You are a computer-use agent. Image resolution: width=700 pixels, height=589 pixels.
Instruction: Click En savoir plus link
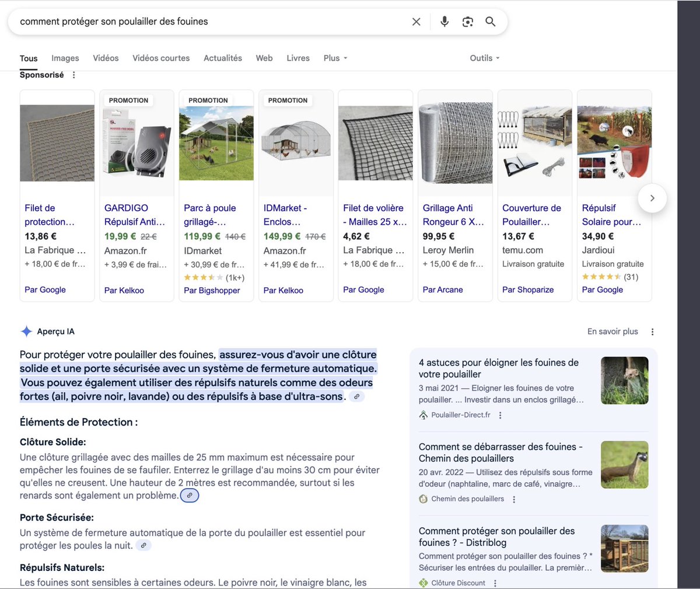click(612, 332)
